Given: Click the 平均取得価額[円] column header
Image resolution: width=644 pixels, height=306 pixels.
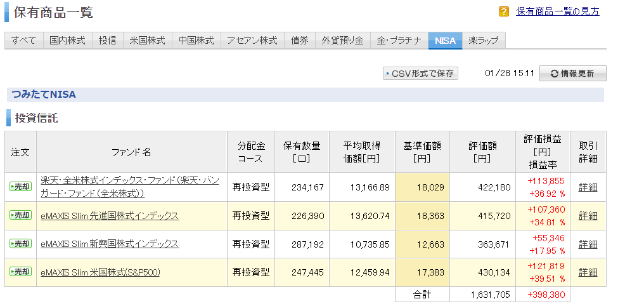Looking at the screenshot, I should click(x=362, y=152).
